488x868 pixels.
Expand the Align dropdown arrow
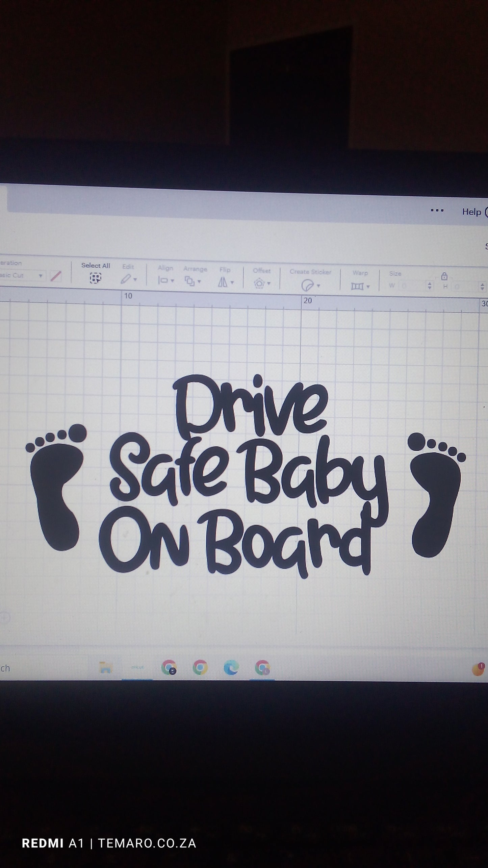[173, 281]
